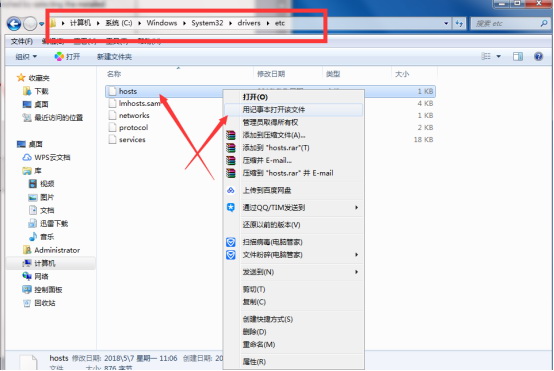This screenshot has width=554, height=371.
Task: Click the change view icon
Action: [x=486, y=56]
